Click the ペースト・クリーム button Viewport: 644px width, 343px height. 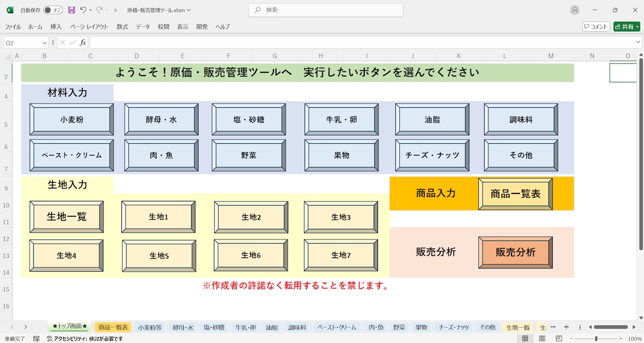click(72, 155)
